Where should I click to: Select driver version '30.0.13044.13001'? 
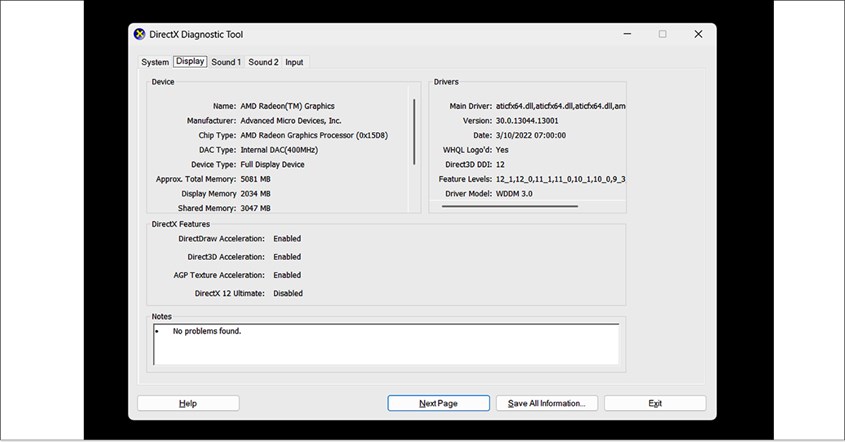527,121
